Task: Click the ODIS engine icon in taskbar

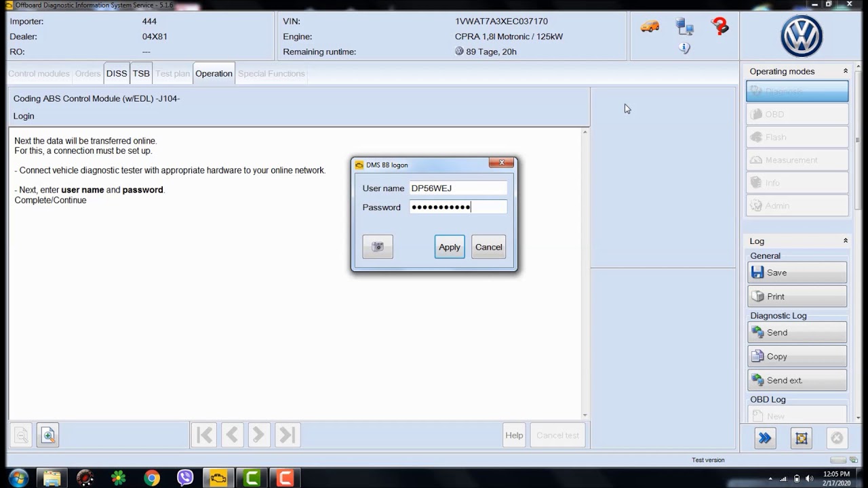Action: click(218, 479)
